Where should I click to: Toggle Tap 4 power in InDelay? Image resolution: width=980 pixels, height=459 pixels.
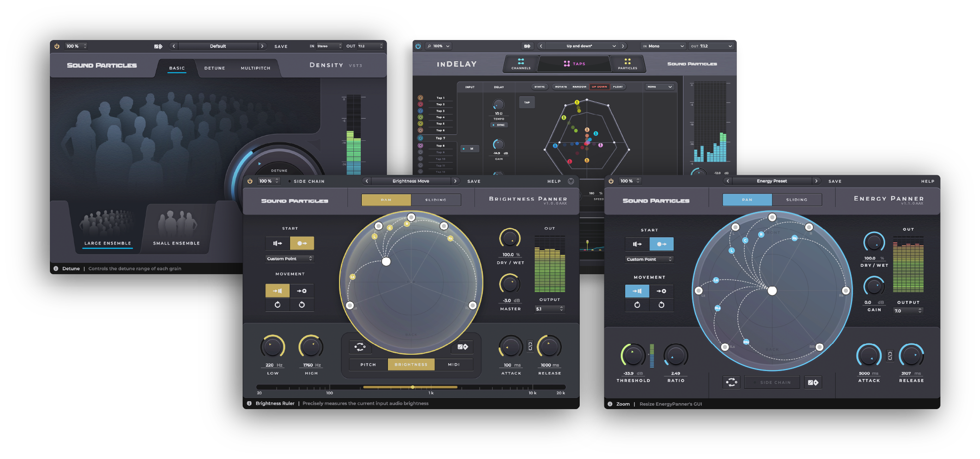[x=421, y=118]
